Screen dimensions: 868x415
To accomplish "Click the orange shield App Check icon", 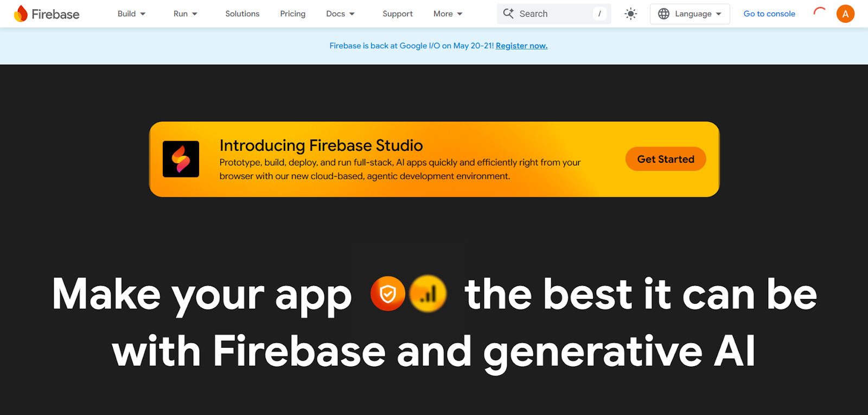I will click(387, 293).
